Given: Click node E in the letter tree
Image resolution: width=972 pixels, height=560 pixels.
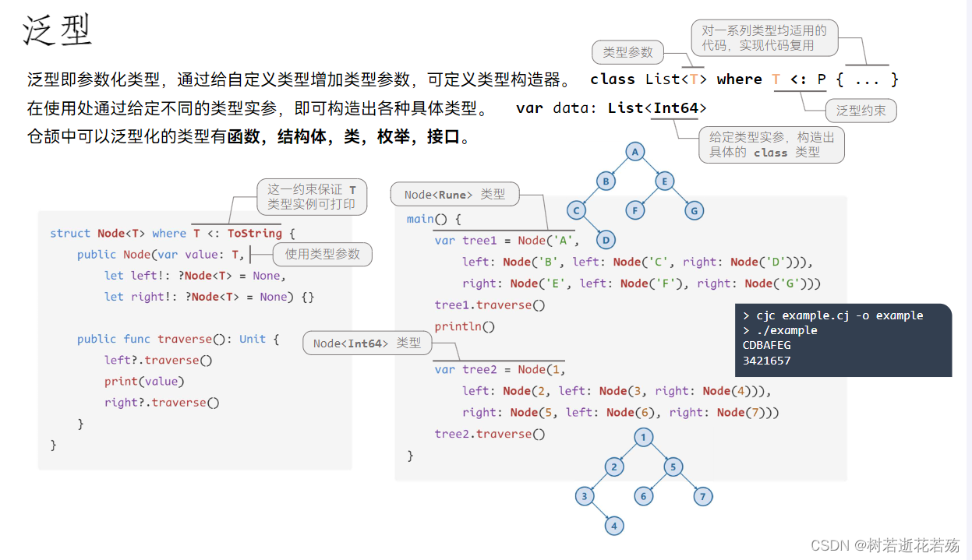Looking at the screenshot, I should click(664, 181).
